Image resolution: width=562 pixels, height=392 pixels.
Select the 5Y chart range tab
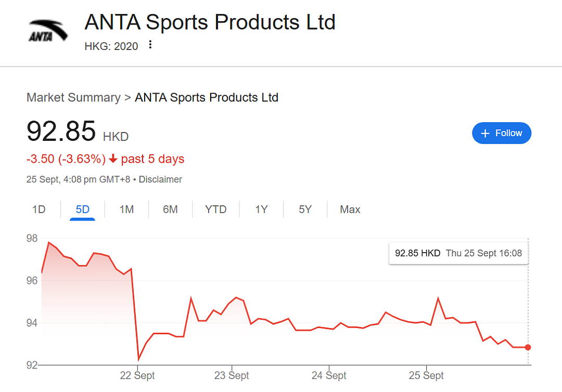[305, 210]
